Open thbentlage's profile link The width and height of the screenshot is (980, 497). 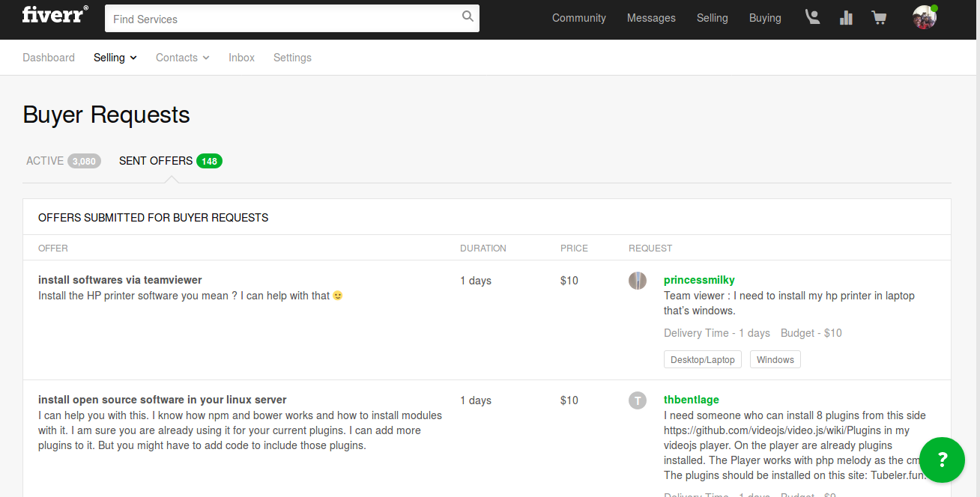692,400
